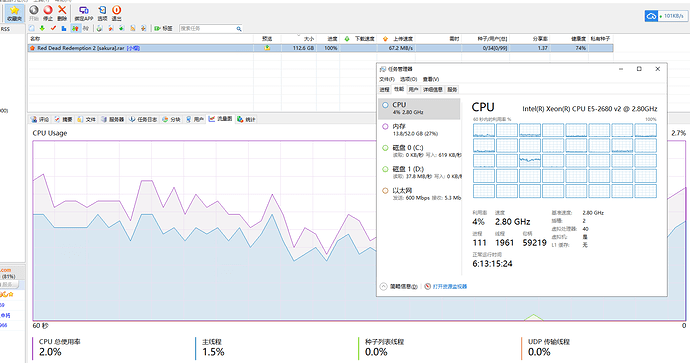Select the Red Dead Redemption 2 task row
Viewport: 690px width, 363px height.
(x=320, y=48)
